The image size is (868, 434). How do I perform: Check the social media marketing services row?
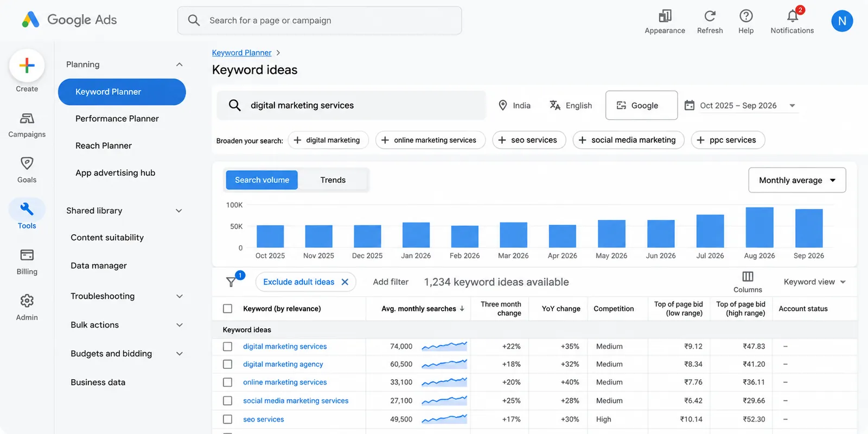(x=228, y=401)
